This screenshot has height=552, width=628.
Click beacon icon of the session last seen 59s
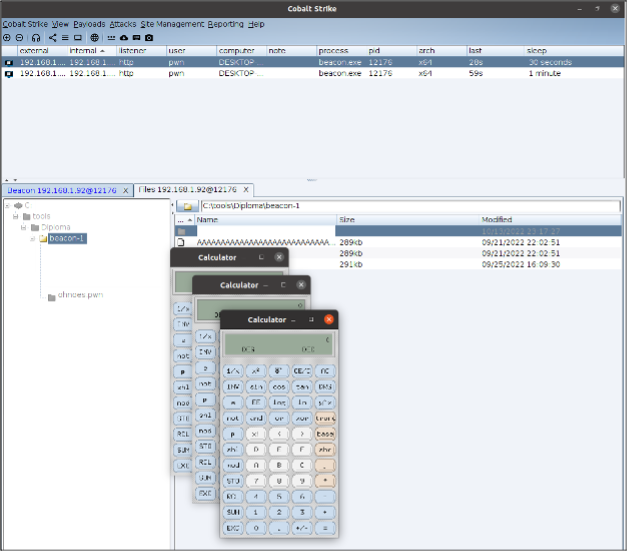tap(9, 74)
